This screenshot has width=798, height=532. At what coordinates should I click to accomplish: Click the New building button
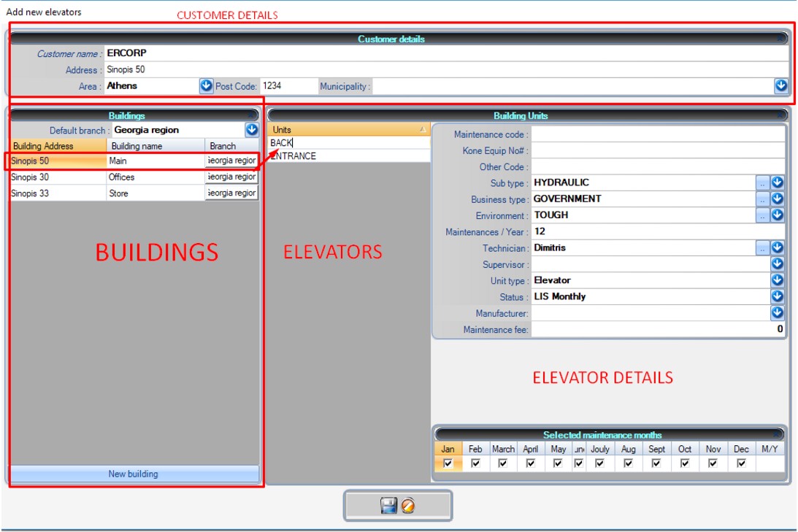[134, 474]
